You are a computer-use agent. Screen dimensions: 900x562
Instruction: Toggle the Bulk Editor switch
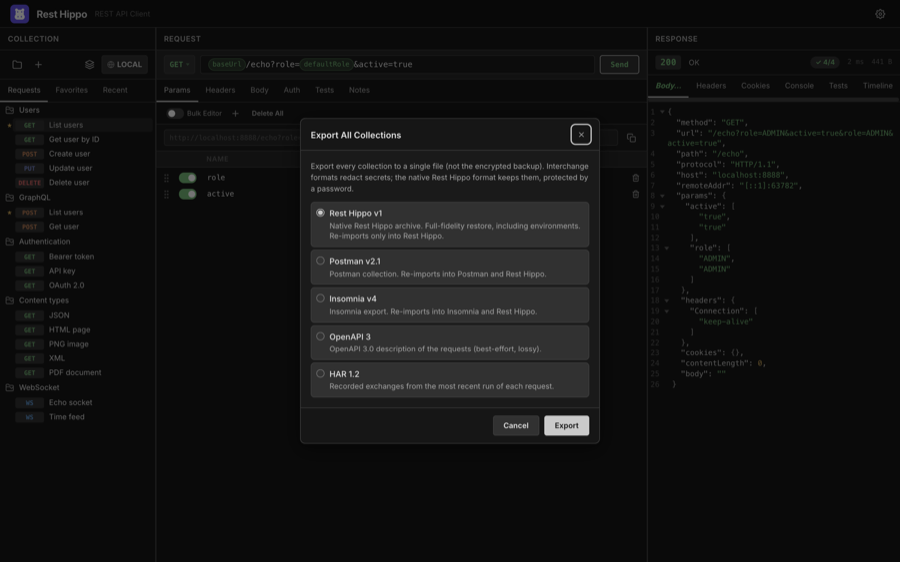(174, 114)
